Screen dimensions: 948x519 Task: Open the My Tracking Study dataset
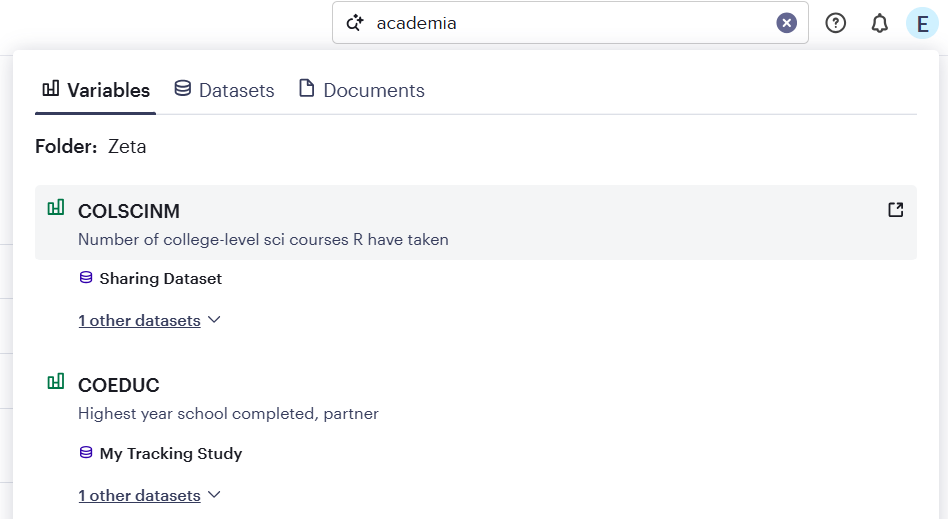click(171, 453)
